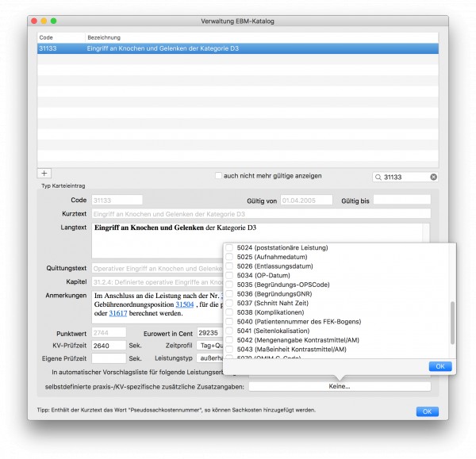Open link 31617 in Anmerkungen
476x459 pixels.
118,313
